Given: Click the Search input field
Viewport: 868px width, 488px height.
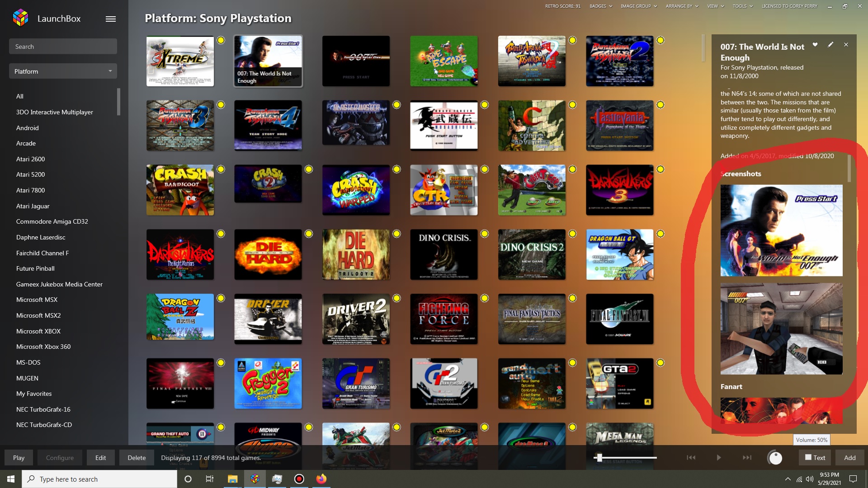Looking at the screenshot, I should tap(63, 46).
